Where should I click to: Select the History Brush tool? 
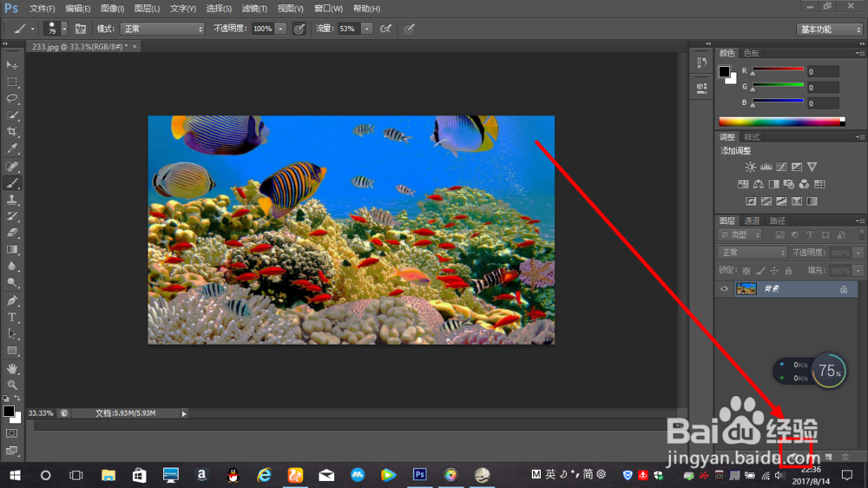(11, 216)
